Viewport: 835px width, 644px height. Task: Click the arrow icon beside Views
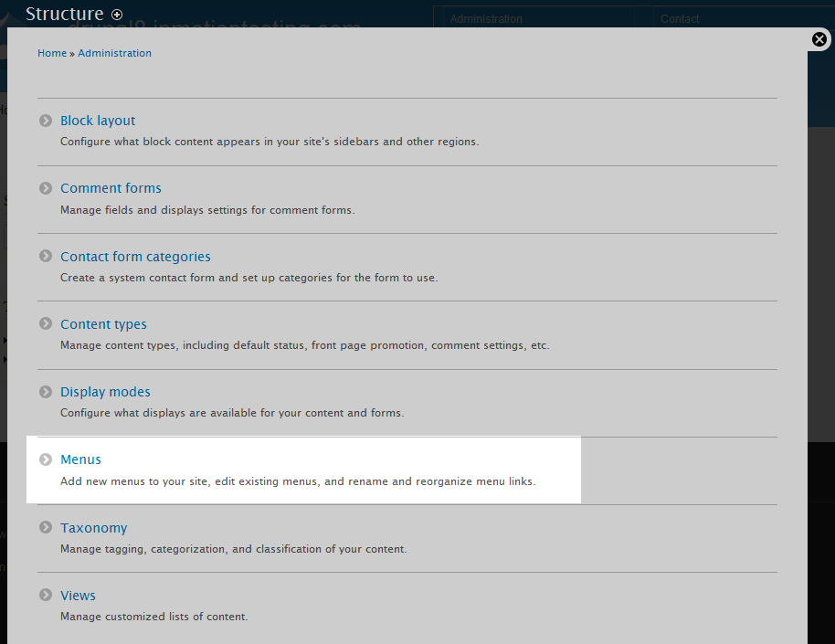tap(46, 596)
